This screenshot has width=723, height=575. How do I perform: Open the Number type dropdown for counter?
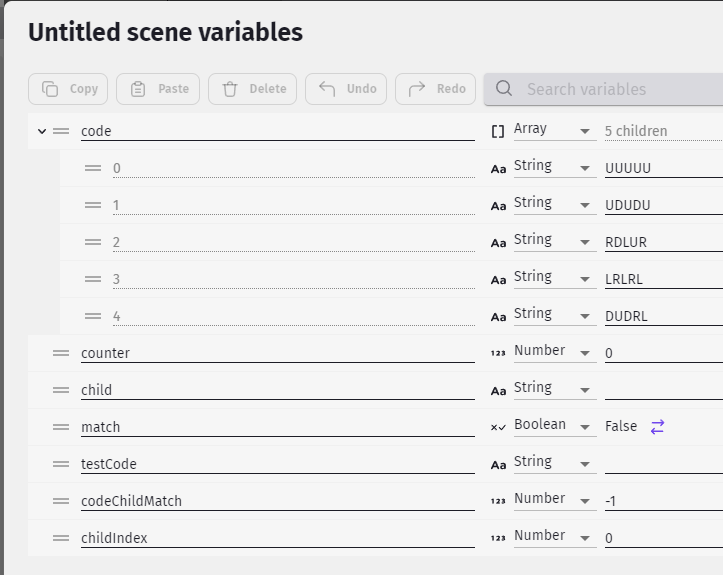[555, 352]
